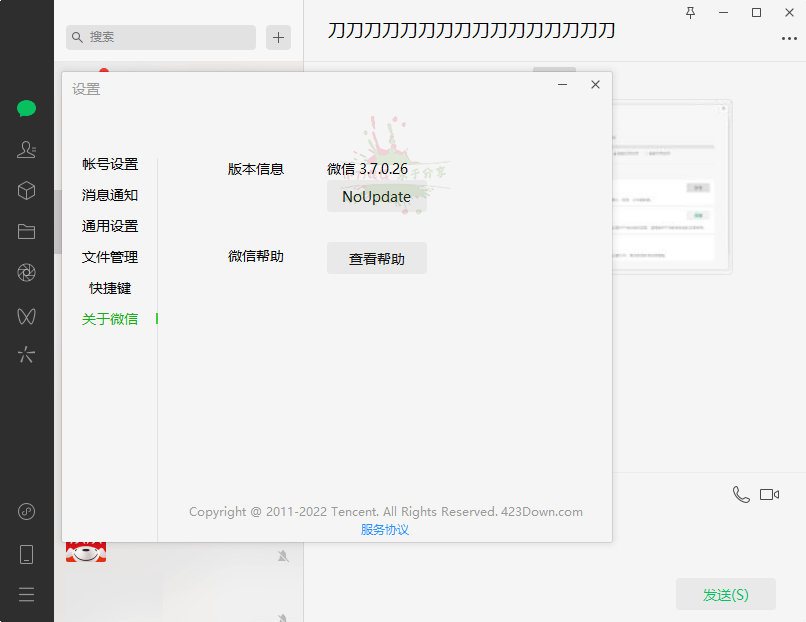The image size is (806, 622).
Task: Click the phone icon in the sidebar
Action: (x=27, y=554)
